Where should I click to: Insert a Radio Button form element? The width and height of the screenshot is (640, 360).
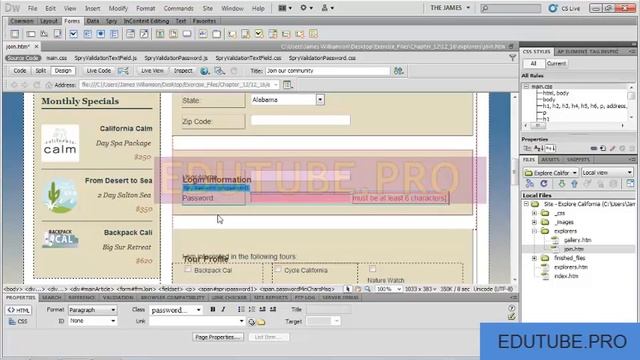pos(100,34)
